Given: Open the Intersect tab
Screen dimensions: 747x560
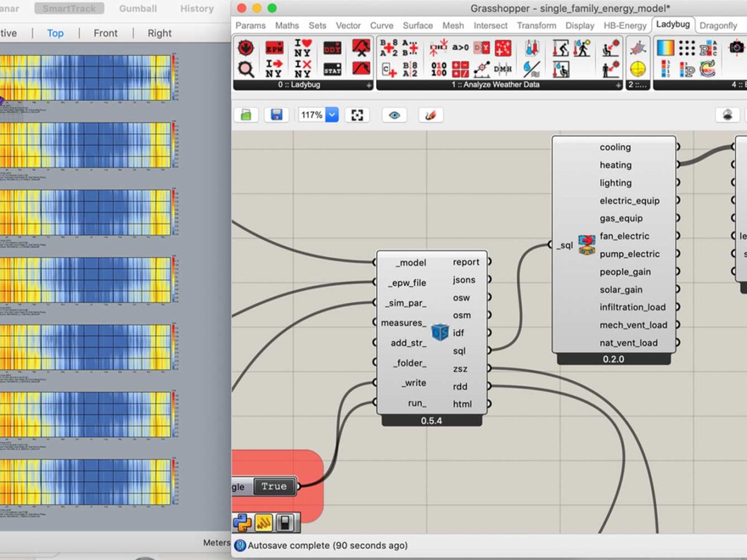Looking at the screenshot, I should click(x=491, y=26).
